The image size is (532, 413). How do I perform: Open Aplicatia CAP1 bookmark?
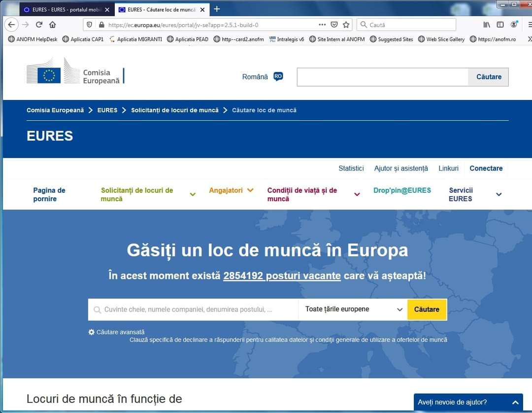83,39
